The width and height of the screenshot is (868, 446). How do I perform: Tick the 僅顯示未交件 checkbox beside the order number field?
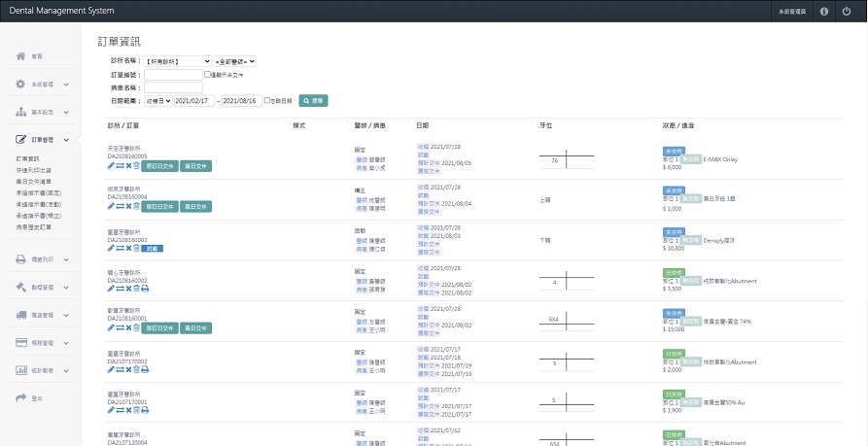[x=207, y=74]
